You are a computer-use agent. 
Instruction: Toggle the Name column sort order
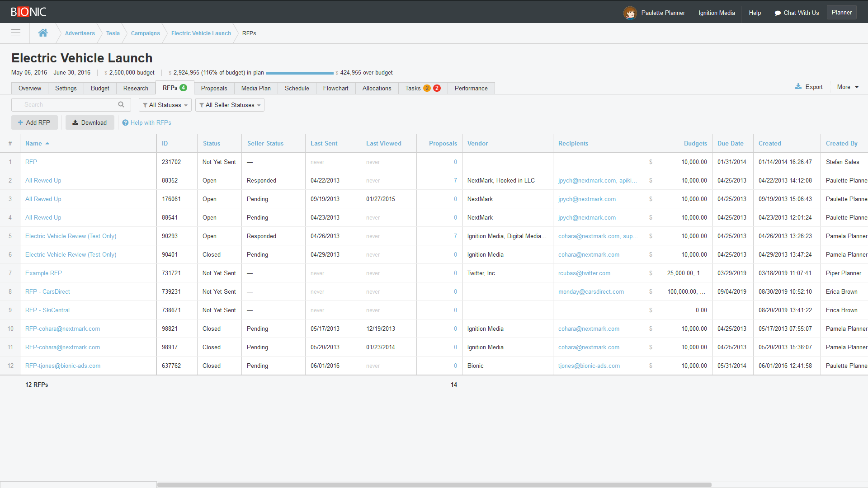coord(36,143)
